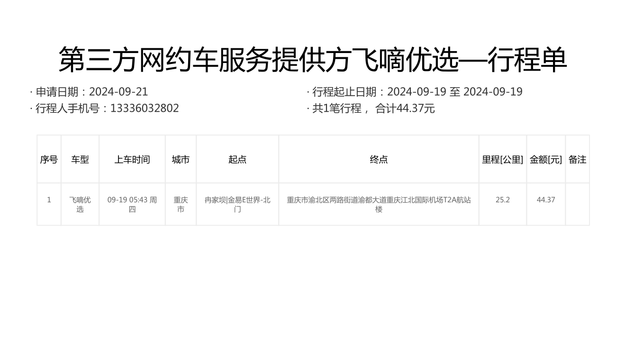Click the 起点 column header
The image size is (644, 353).
237,160
